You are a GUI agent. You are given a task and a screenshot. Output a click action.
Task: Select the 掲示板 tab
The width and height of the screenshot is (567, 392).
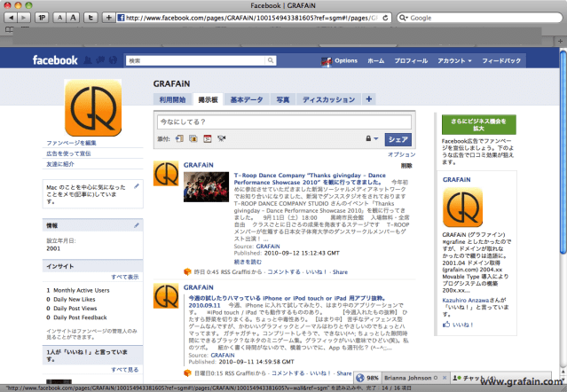[208, 99]
